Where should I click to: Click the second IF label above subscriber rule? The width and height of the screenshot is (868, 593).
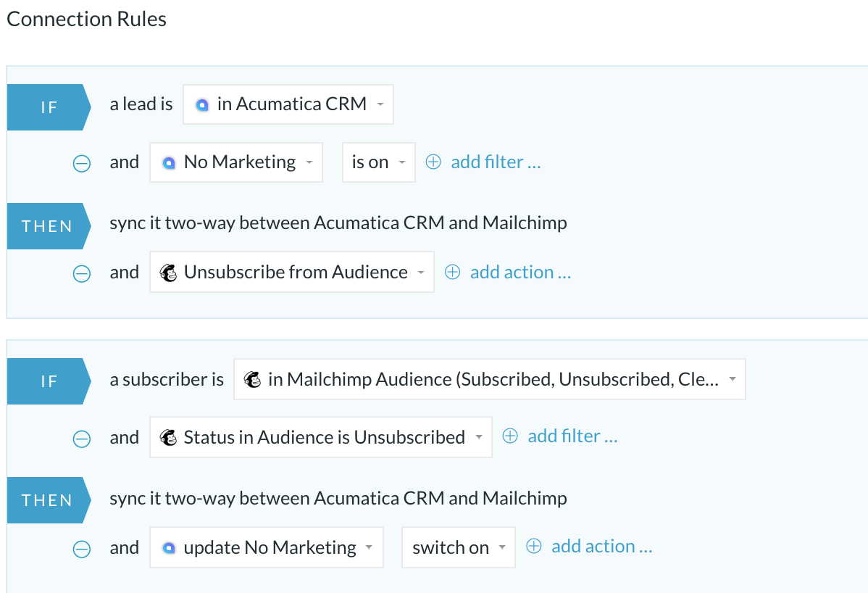pos(49,381)
